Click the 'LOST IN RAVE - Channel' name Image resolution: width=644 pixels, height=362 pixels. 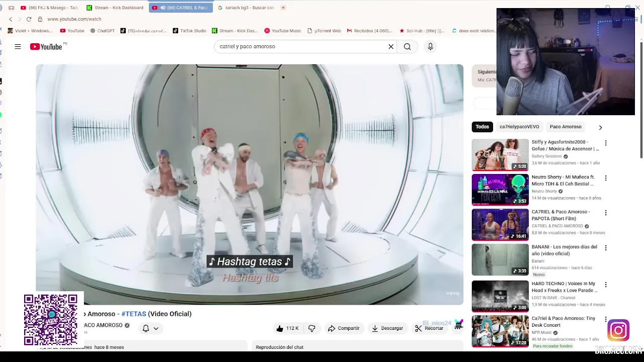(x=553, y=298)
